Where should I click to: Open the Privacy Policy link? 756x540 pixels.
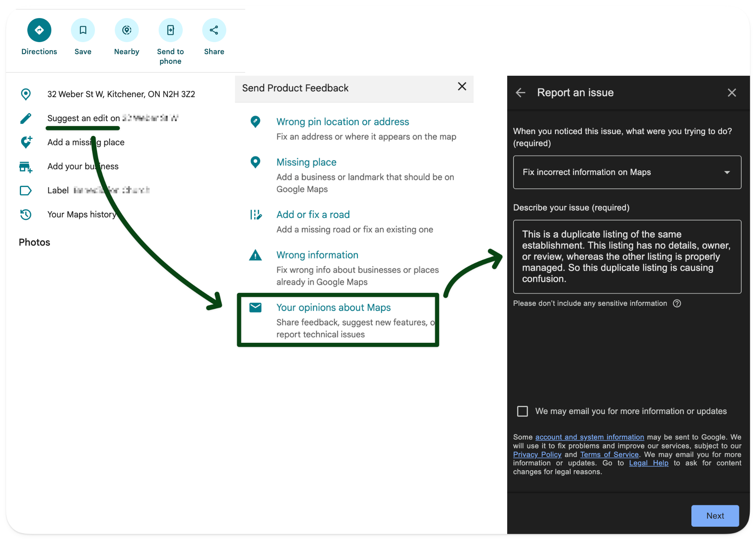[x=537, y=454]
